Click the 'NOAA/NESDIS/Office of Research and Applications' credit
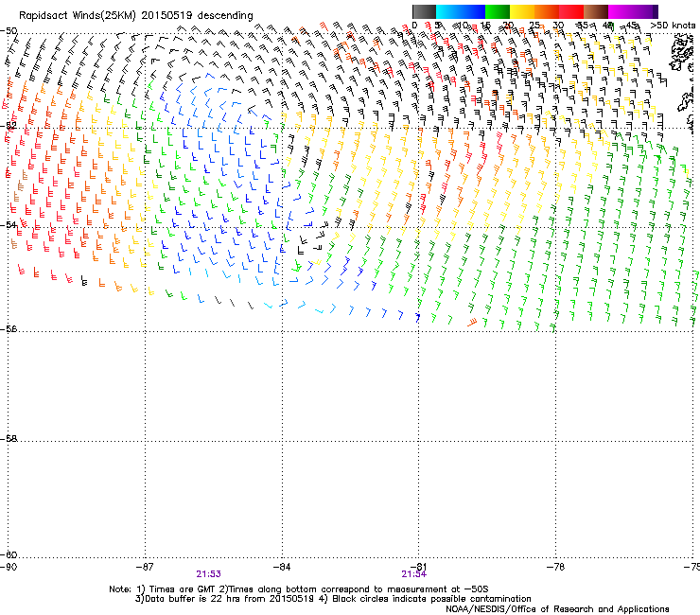Viewport: 700px width, 615px height. pos(557,608)
